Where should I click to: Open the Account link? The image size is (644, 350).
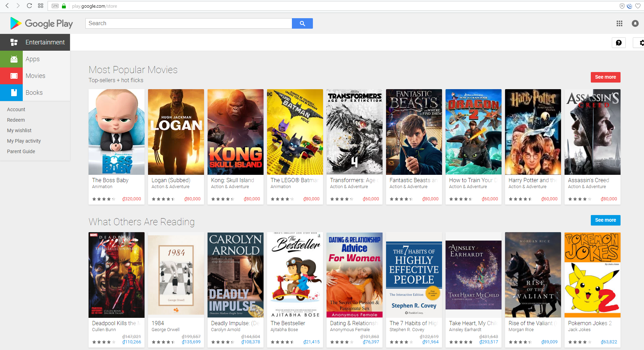click(16, 109)
